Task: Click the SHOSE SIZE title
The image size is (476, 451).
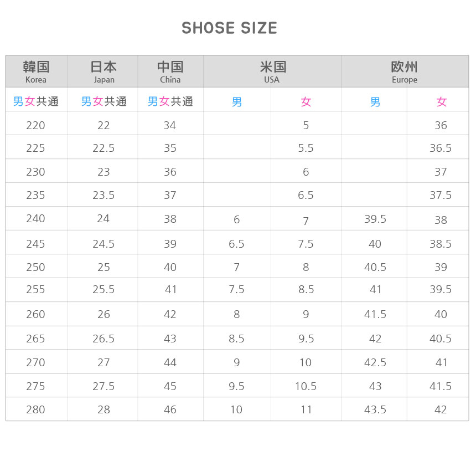Action: pyautogui.click(x=229, y=28)
